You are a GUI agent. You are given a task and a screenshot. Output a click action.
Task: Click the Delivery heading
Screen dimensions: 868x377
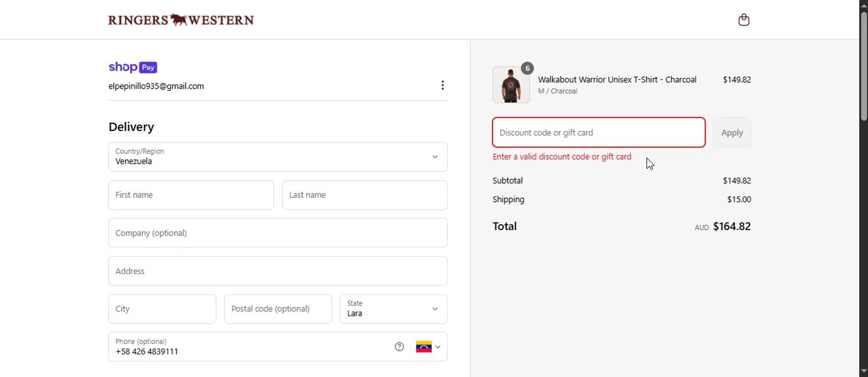(x=131, y=127)
